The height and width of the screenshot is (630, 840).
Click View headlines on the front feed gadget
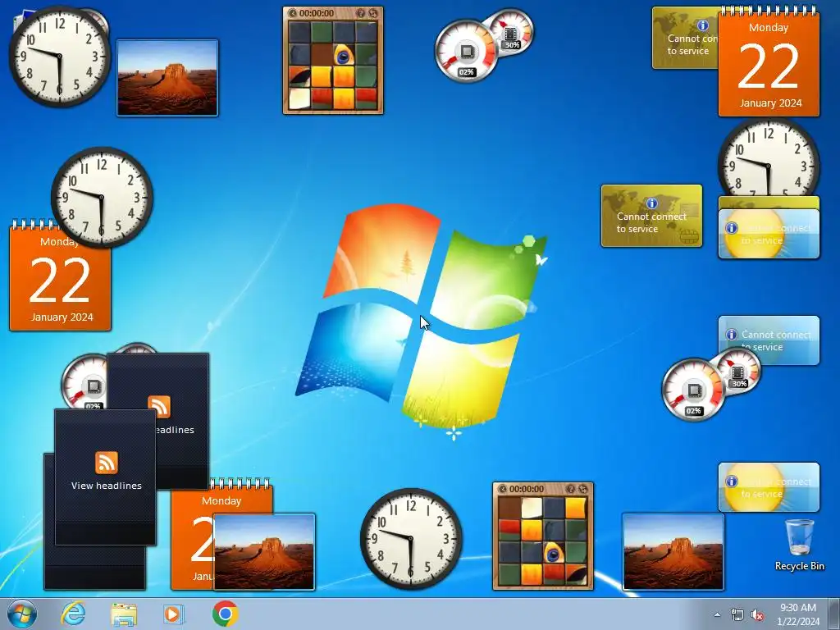tap(106, 486)
